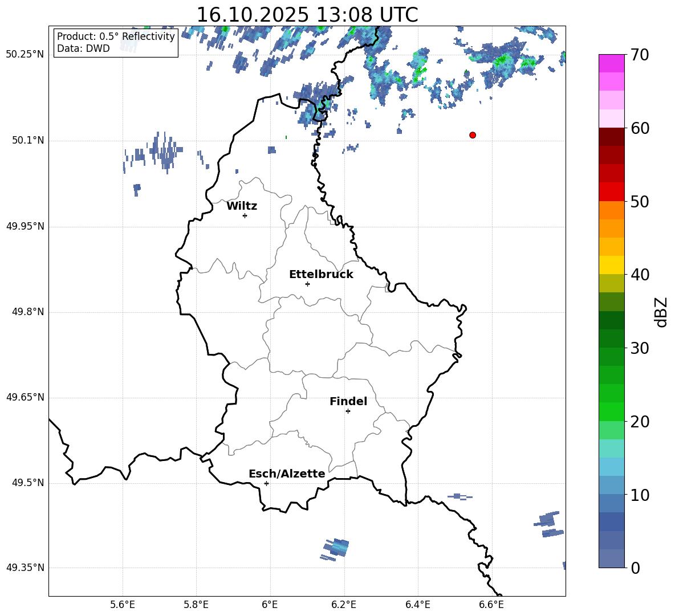
Task: Click the map title showing 16.10.2025 13:08 UTC
Action: 307,15
